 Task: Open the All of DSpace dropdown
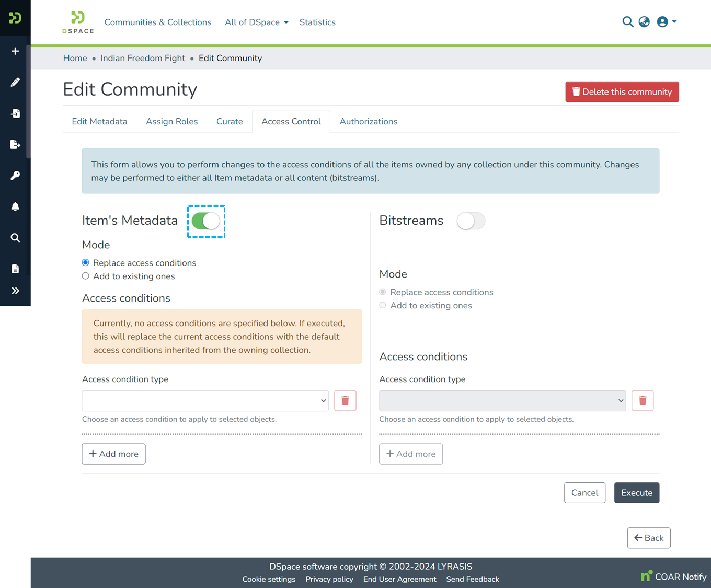[256, 22]
